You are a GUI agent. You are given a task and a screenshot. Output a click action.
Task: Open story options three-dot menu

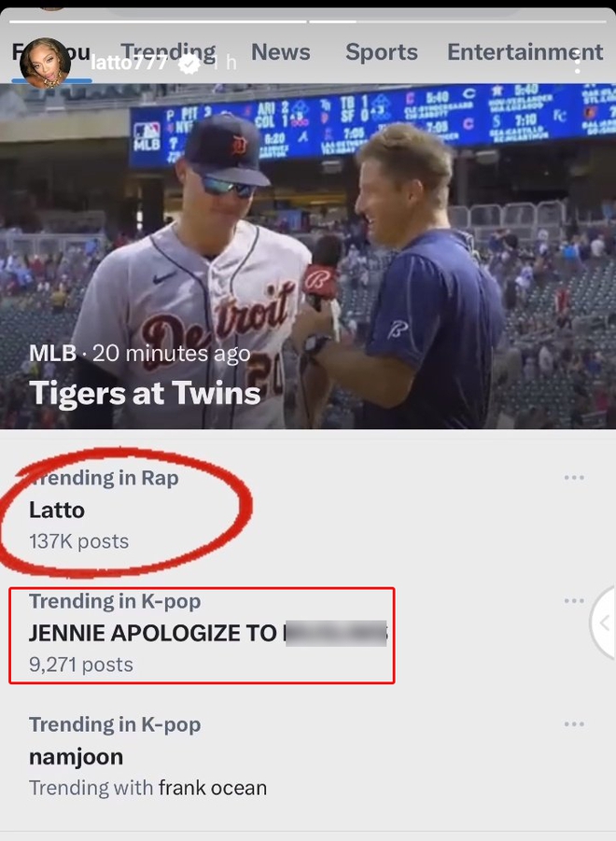coord(579,63)
